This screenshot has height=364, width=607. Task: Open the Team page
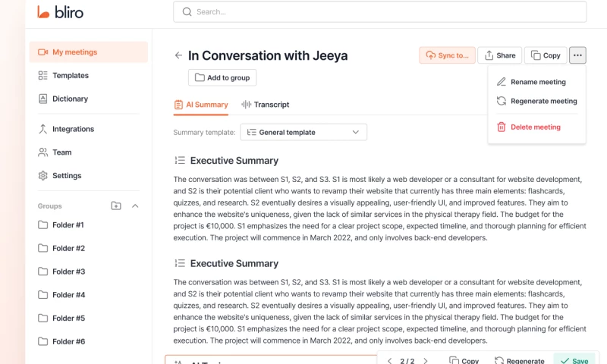62,152
